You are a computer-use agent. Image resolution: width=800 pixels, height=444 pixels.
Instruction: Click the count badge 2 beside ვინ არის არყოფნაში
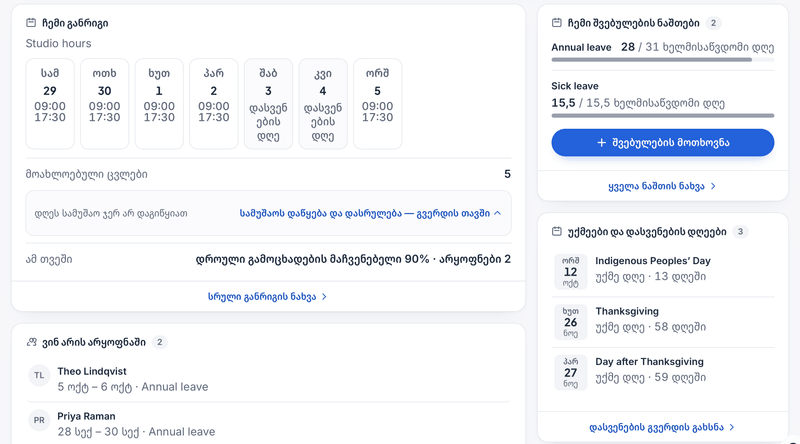tap(160, 342)
